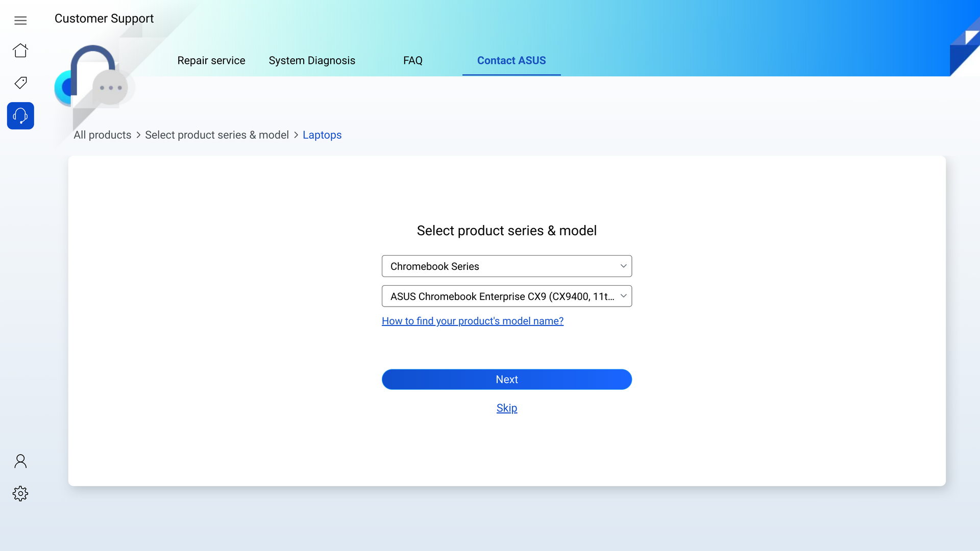Open 'How to find your product's model name?' link
This screenshot has width=980, height=551.
[x=473, y=321]
